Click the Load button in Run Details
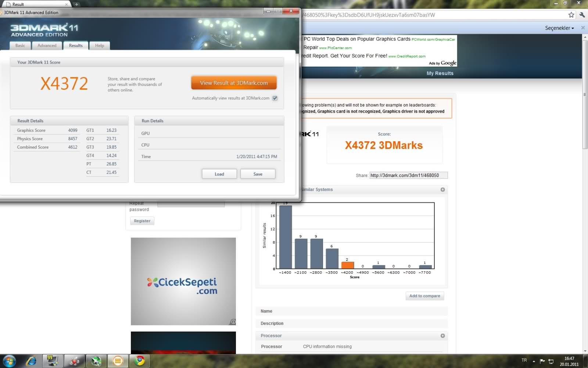The image size is (588, 368). click(x=219, y=174)
